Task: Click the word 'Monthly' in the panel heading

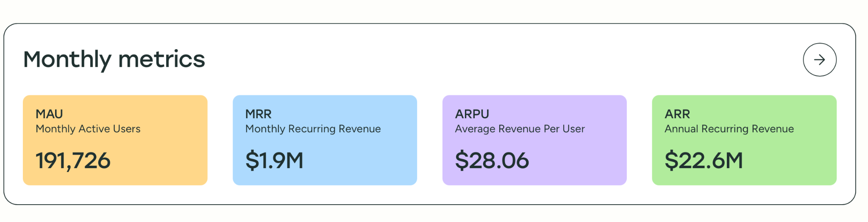Action: coord(67,60)
